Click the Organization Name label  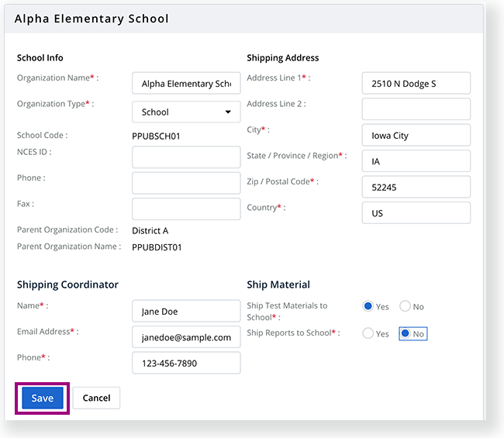(x=58, y=78)
